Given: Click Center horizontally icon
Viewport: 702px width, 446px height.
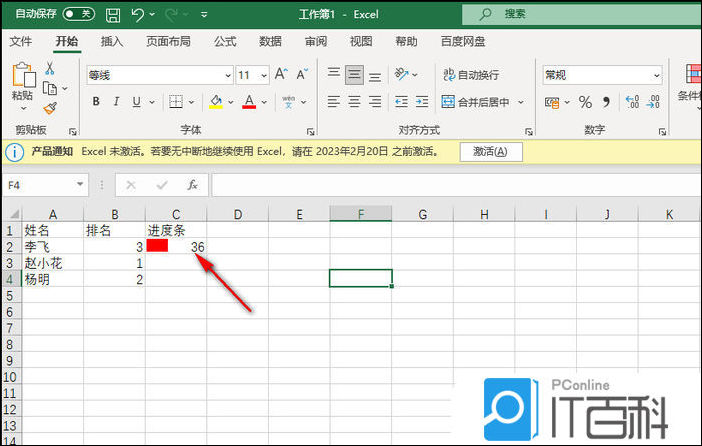Looking at the screenshot, I should [354, 102].
